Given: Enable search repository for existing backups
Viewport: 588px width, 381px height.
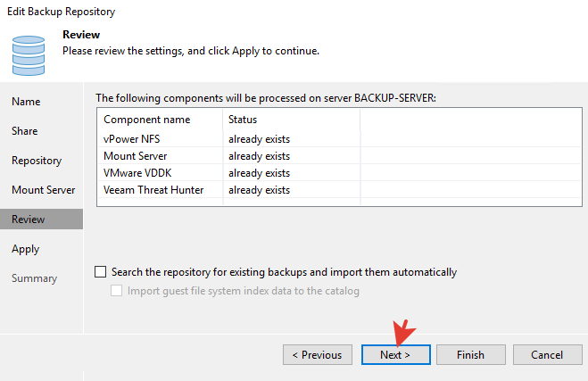Looking at the screenshot, I should [101, 272].
